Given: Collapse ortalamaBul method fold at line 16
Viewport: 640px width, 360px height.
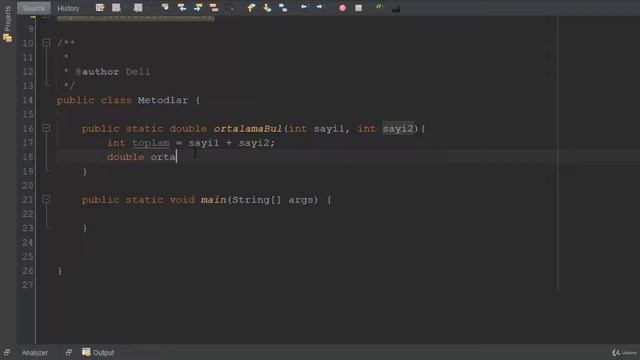Looking at the screenshot, I should (x=46, y=129).
